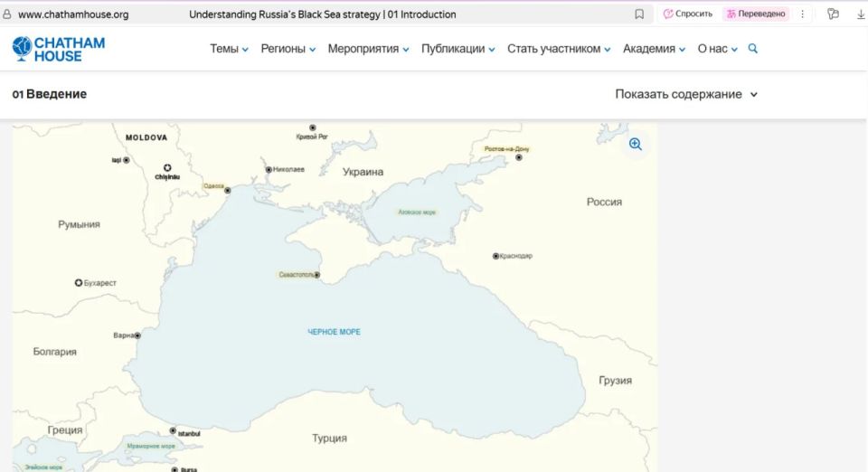Click the Спросить assistant button

click(688, 14)
